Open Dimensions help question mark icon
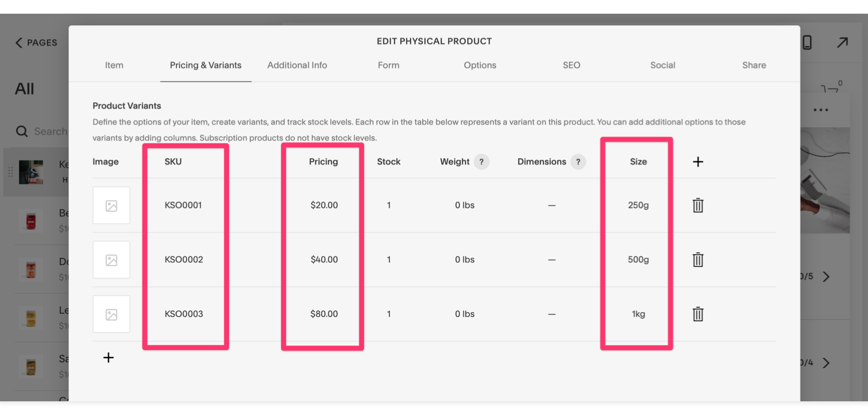The height and width of the screenshot is (419, 868). (578, 162)
